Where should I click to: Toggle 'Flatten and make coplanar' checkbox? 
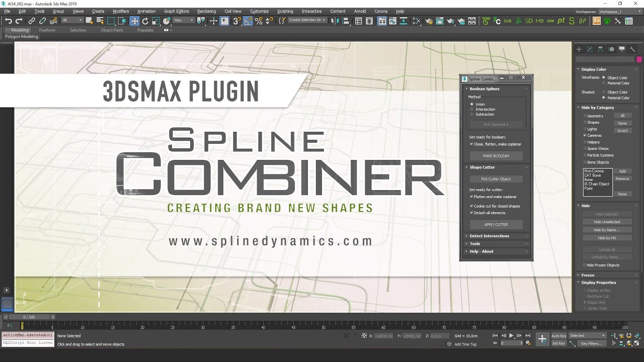click(471, 197)
